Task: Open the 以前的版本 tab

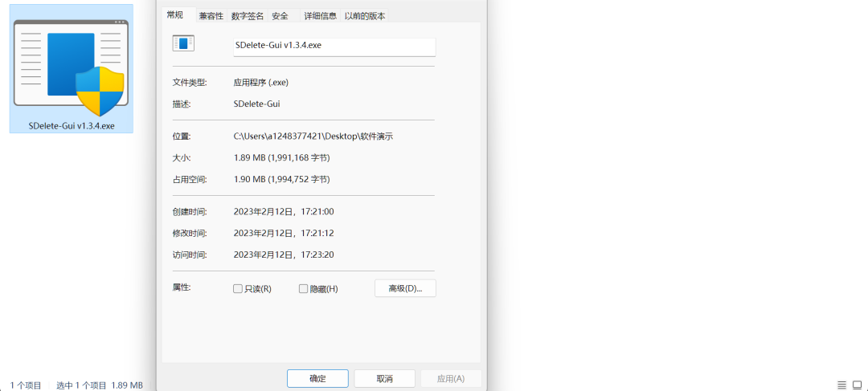Action: 365,16
